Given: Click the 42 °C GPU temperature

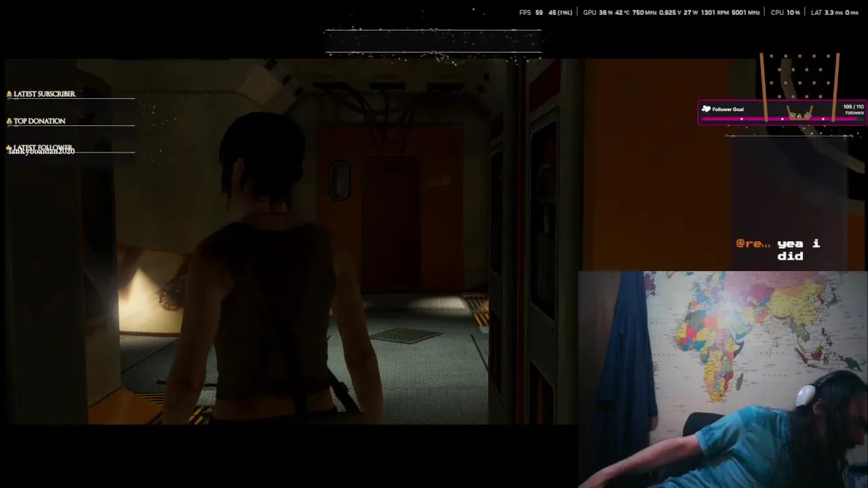Looking at the screenshot, I should 623,13.
